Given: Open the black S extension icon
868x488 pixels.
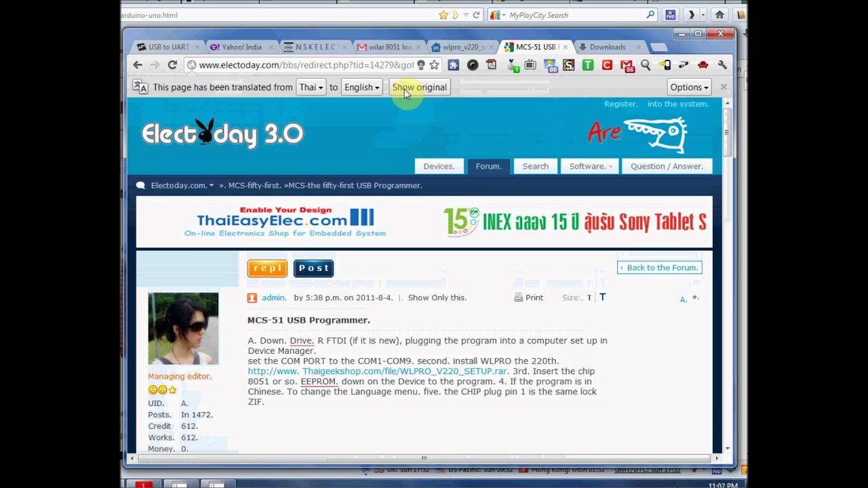Looking at the screenshot, I should [x=569, y=65].
